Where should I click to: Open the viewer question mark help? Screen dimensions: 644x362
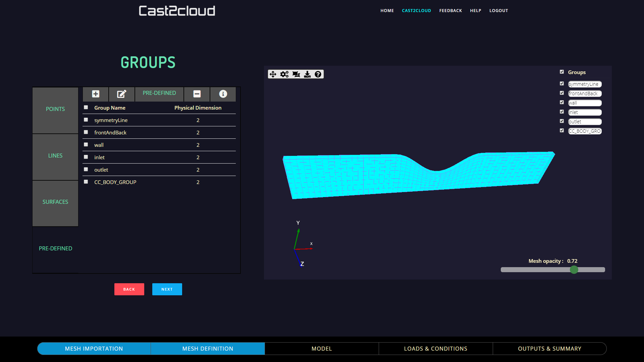tap(318, 74)
